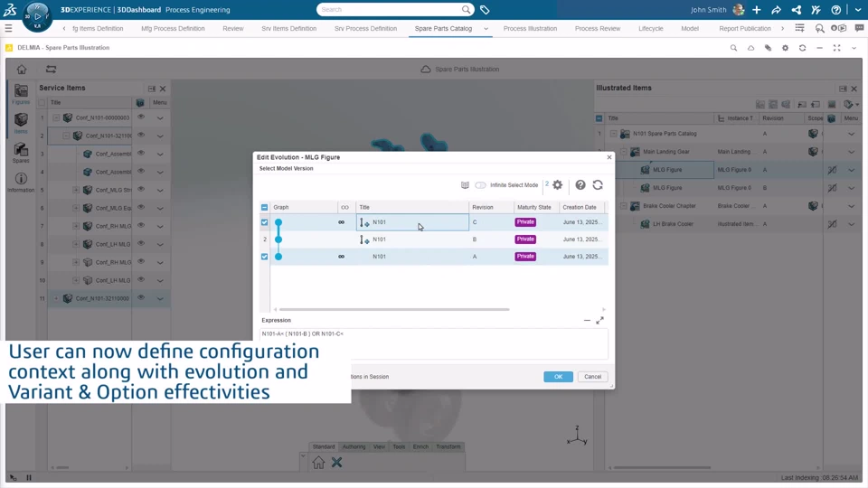Click the swap arrows icon next to home
The height and width of the screenshot is (488, 868).
pos(51,70)
